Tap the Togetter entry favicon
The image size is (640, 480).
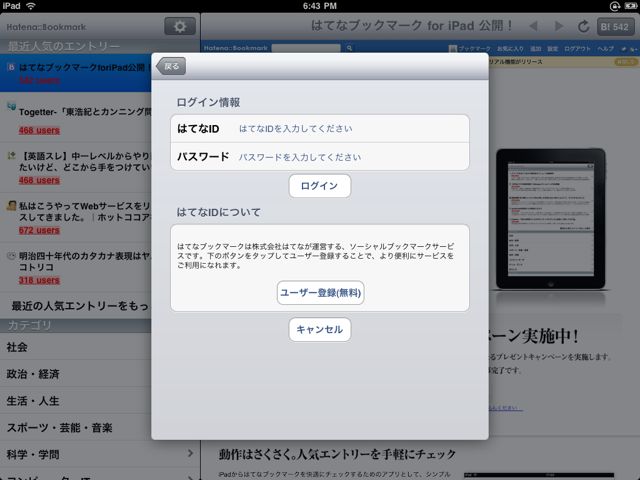click(11, 107)
